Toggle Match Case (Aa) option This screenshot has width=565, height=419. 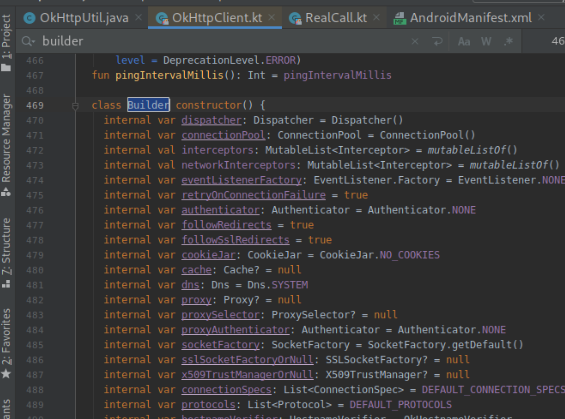(x=464, y=41)
